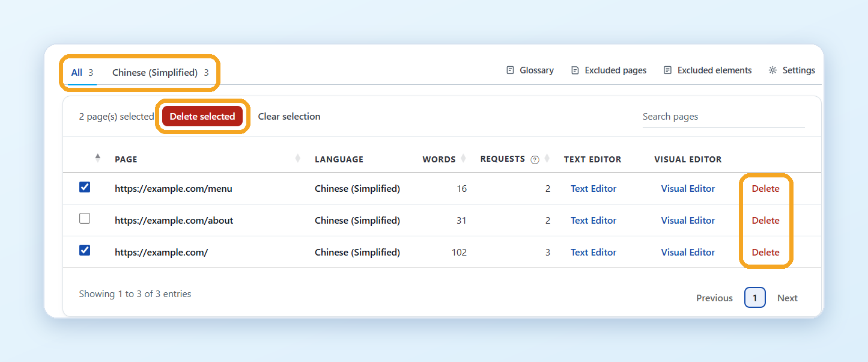Click Clear selection
Screen dimensions: 868x362
click(x=289, y=117)
